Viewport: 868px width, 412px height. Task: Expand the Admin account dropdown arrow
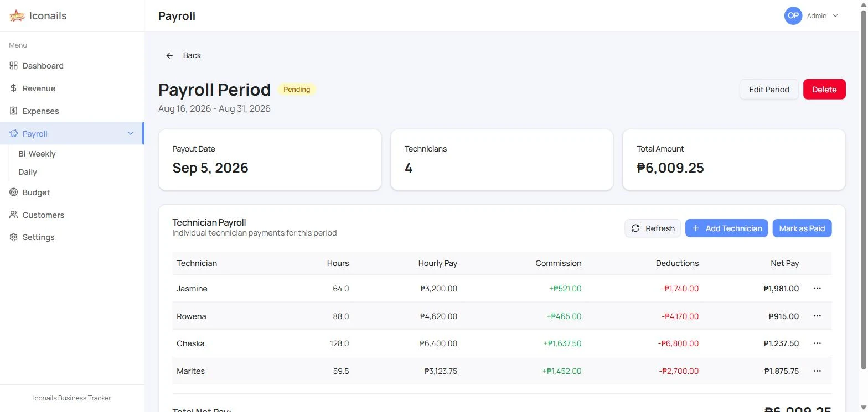point(835,15)
